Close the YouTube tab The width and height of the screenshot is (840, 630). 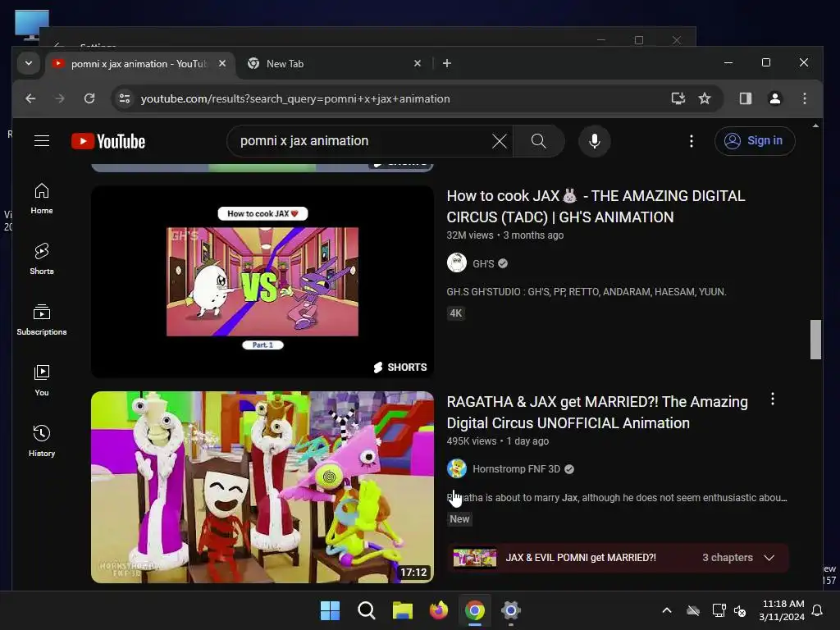click(x=222, y=64)
